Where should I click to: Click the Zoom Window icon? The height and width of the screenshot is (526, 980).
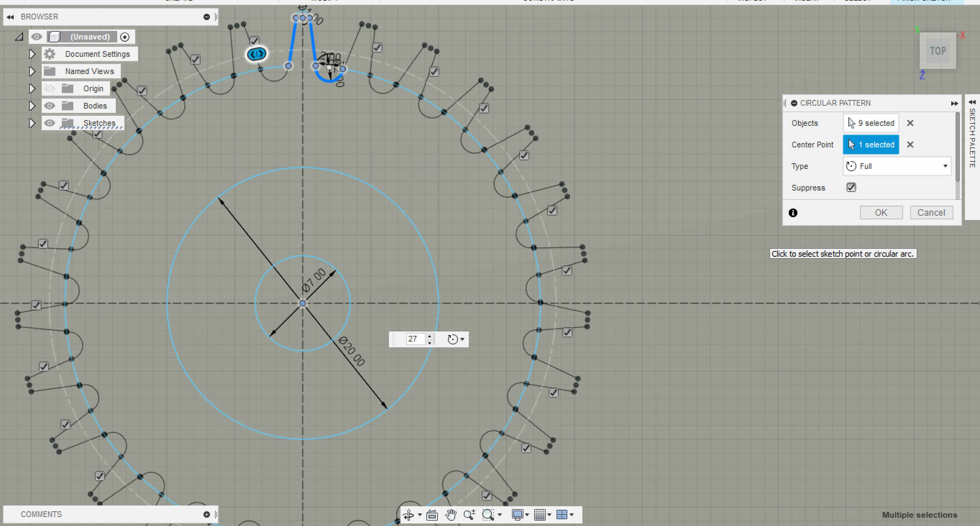pyautogui.click(x=488, y=514)
